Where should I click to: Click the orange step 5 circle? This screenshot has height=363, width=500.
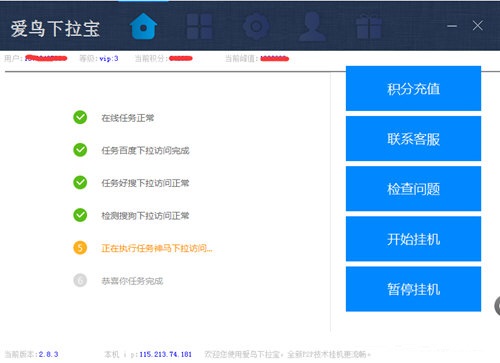80,248
